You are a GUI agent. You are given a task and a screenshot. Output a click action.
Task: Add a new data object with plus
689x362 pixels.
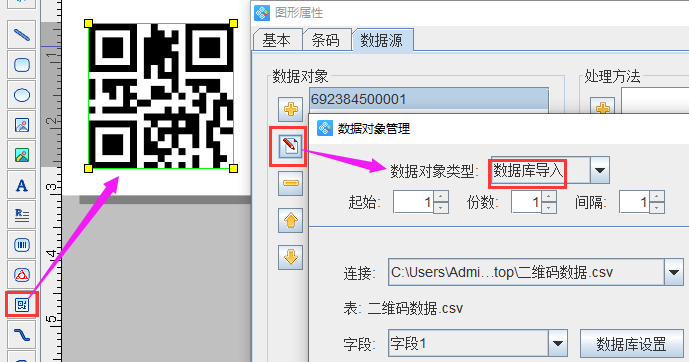point(290,109)
